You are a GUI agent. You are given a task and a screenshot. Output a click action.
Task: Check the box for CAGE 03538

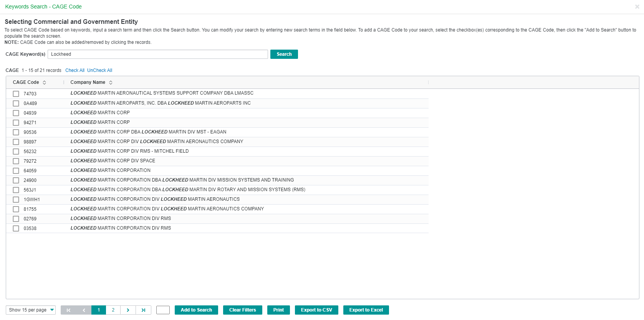pos(16,228)
